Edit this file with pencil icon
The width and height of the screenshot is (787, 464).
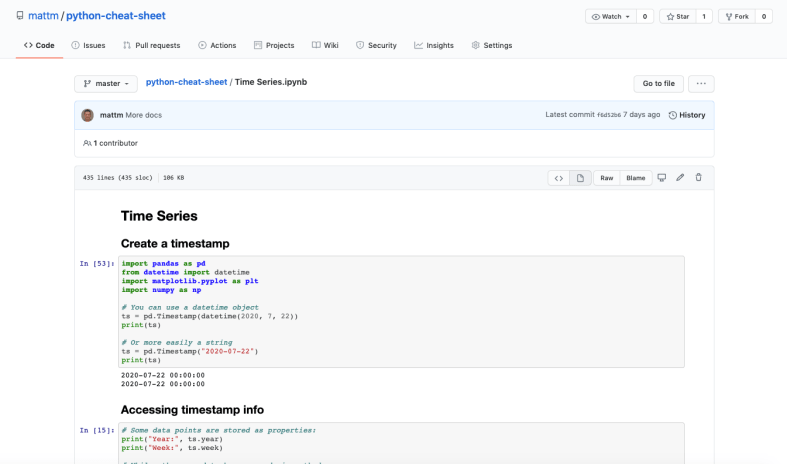click(x=680, y=178)
